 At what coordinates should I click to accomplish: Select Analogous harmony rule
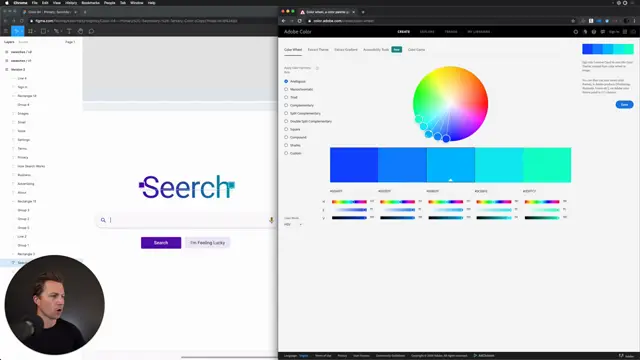click(295, 82)
